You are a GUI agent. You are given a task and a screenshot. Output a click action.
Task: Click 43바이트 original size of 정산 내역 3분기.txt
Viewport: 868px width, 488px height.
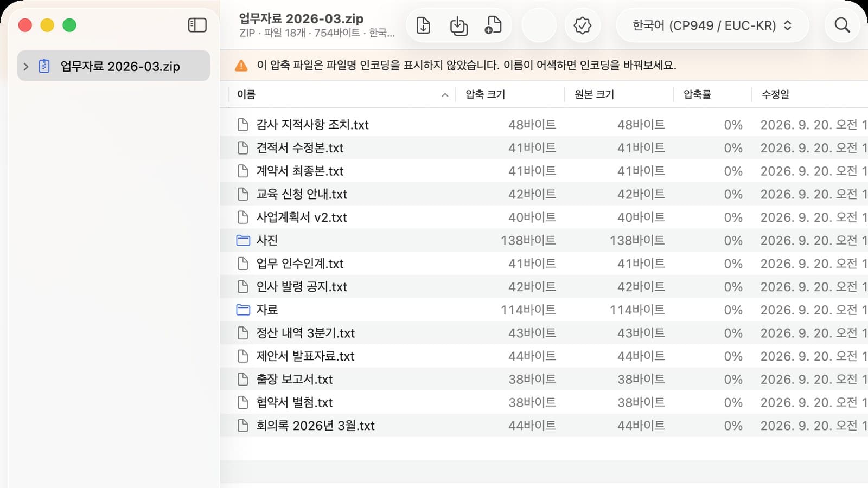tap(641, 333)
